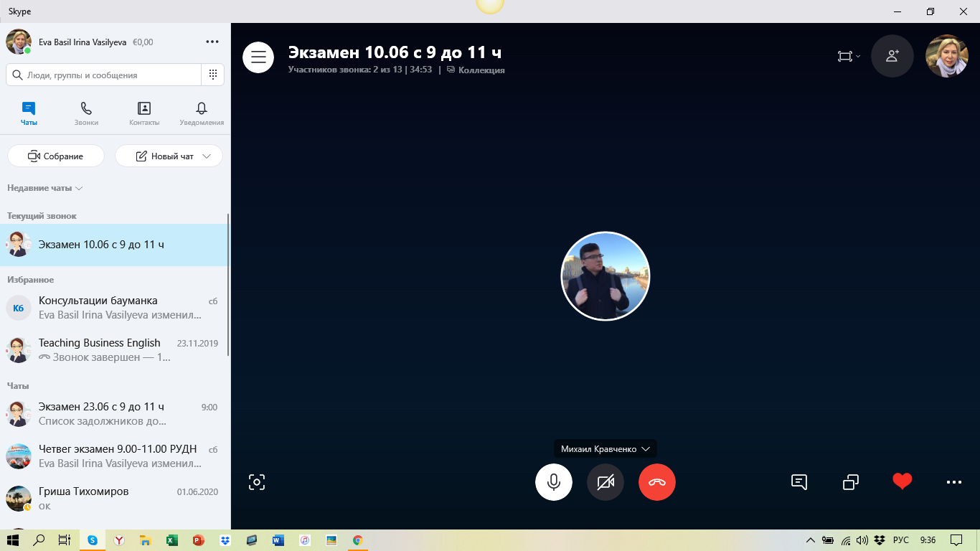Collapse the Недавние чаты section
Screen dimensions: 980x551
(45, 188)
